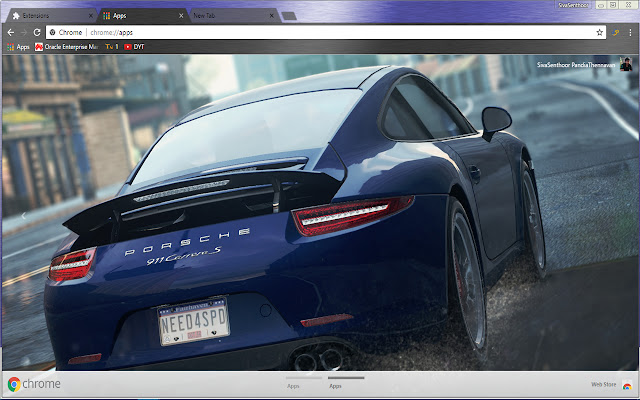Click the forward navigation arrow
Viewport: 640px width, 400px height.
(24, 32)
